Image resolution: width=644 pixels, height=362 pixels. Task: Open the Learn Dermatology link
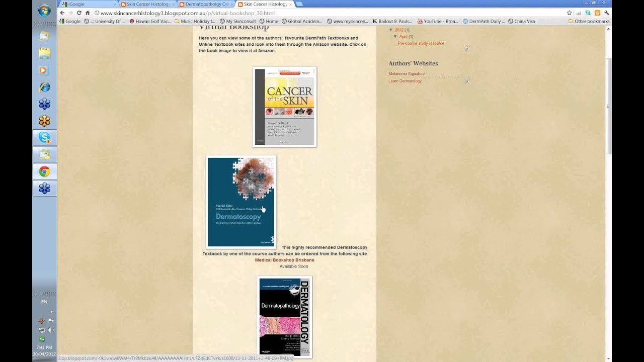(405, 81)
